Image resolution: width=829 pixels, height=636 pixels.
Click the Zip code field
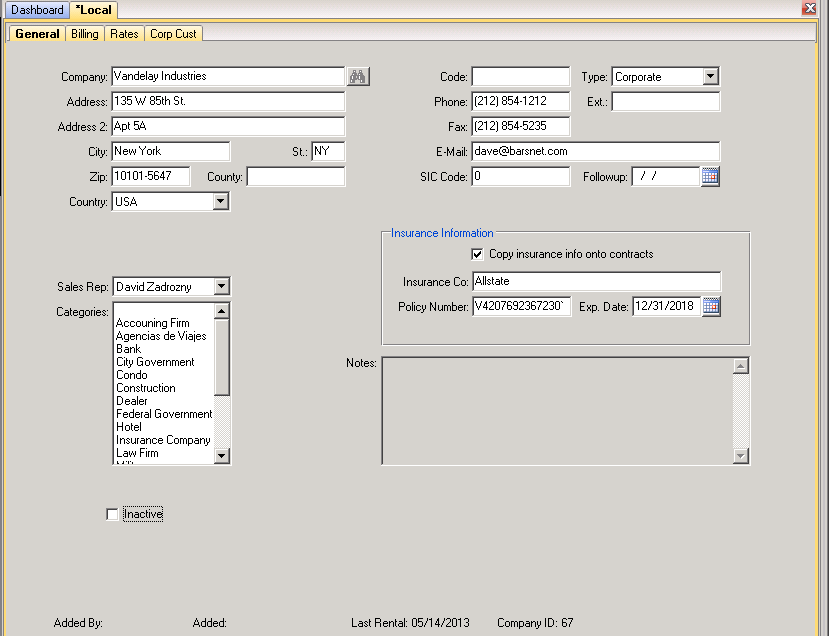[151, 176]
